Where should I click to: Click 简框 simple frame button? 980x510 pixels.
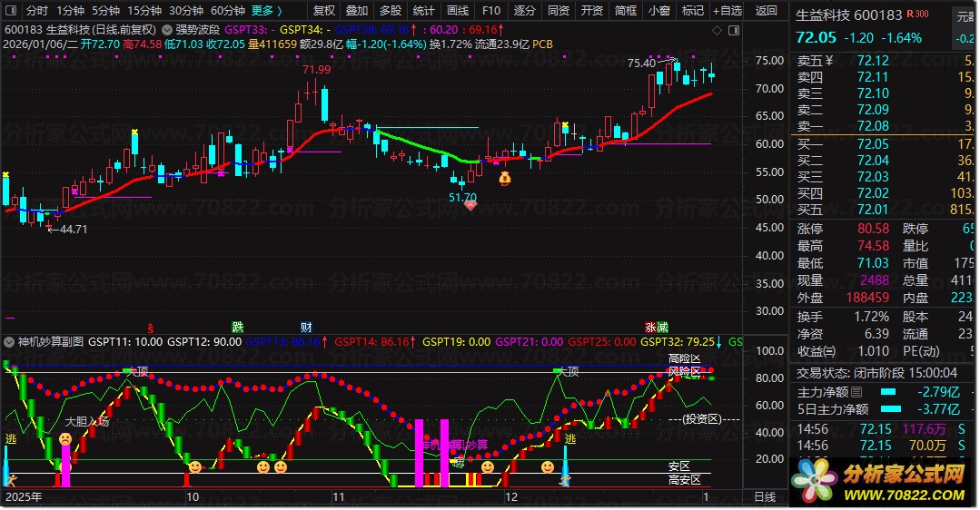(626, 11)
